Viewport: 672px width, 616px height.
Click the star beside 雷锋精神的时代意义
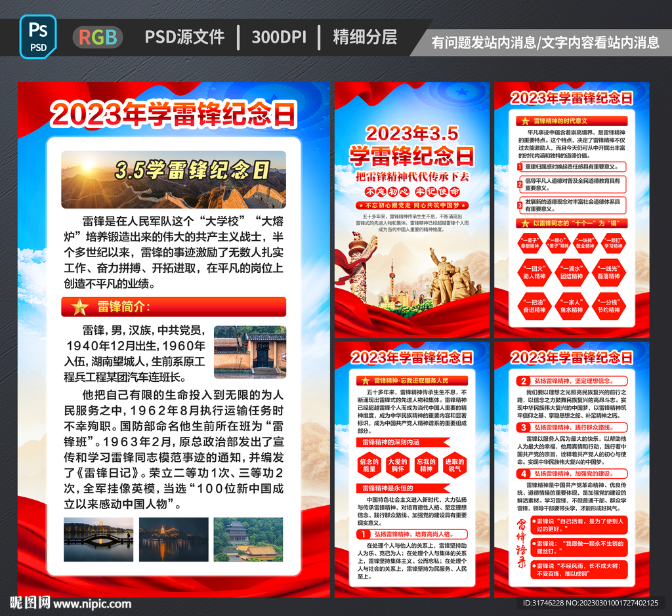click(x=525, y=121)
